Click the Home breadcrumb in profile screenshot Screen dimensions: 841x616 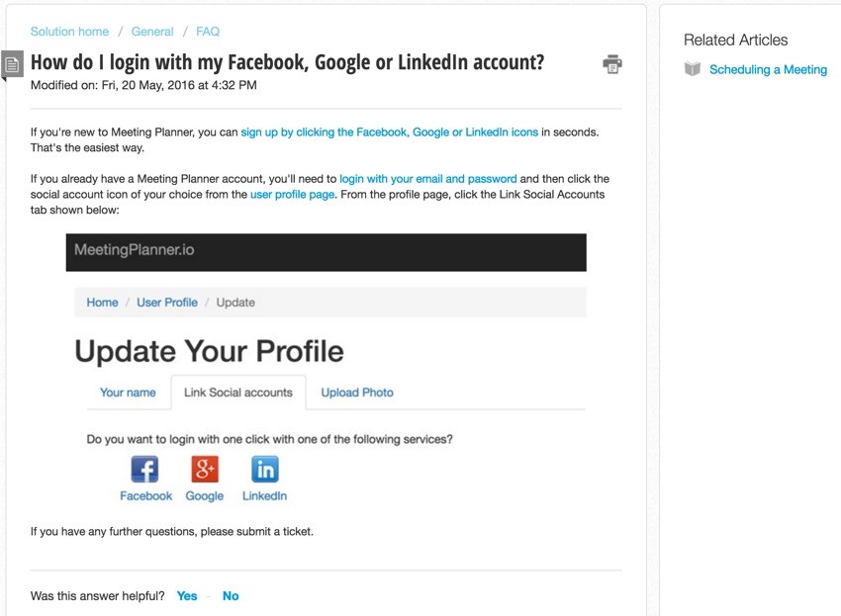pos(103,303)
